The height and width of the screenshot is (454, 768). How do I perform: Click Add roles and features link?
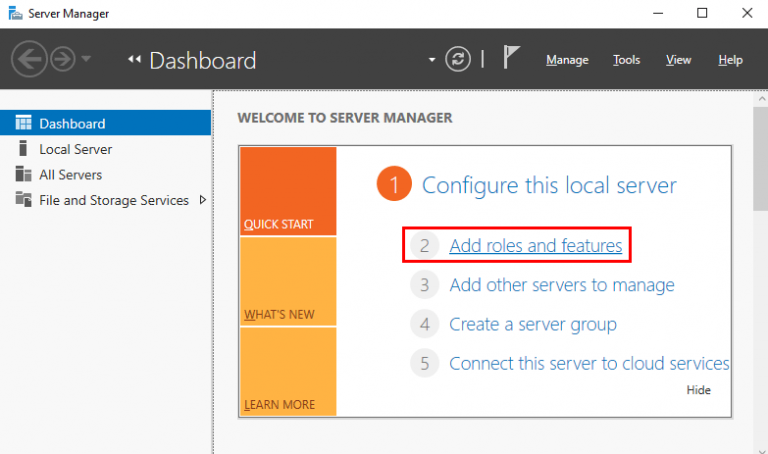coord(535,245)
